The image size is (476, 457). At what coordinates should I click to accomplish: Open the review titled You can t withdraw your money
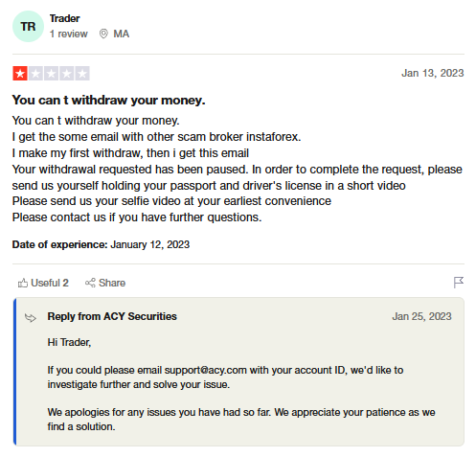[x=108, y=101]
